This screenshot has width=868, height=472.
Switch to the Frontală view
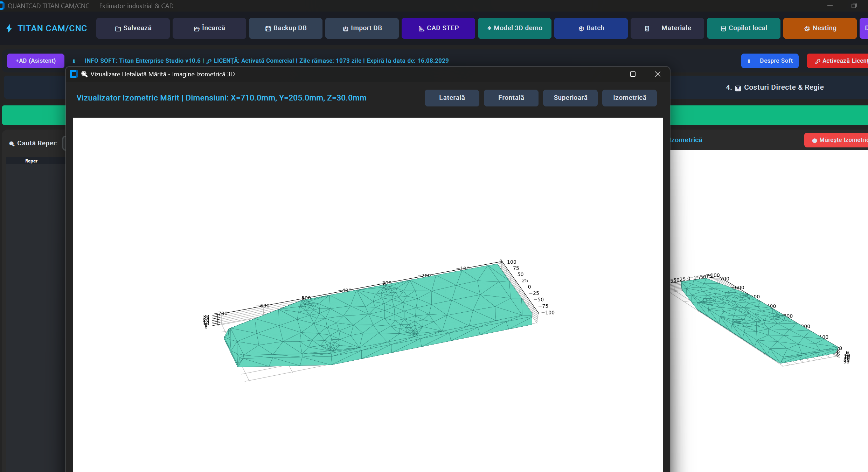pos(511,98)
